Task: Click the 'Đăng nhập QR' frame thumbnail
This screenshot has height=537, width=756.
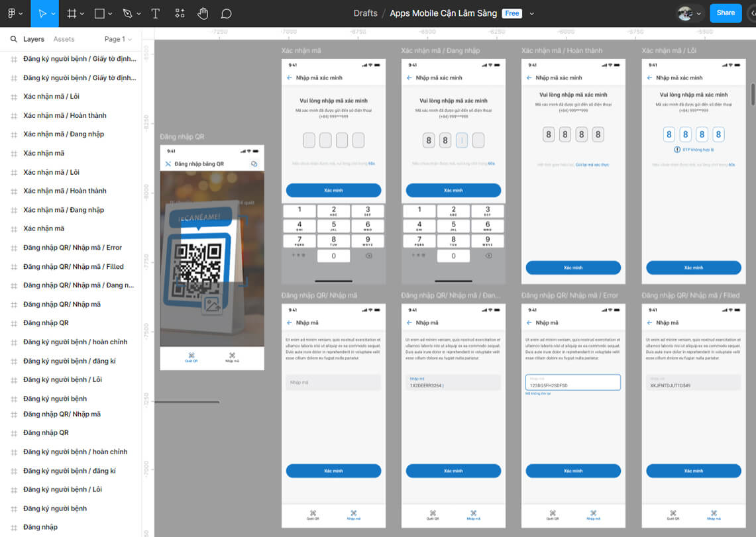Action: [212, 257]
